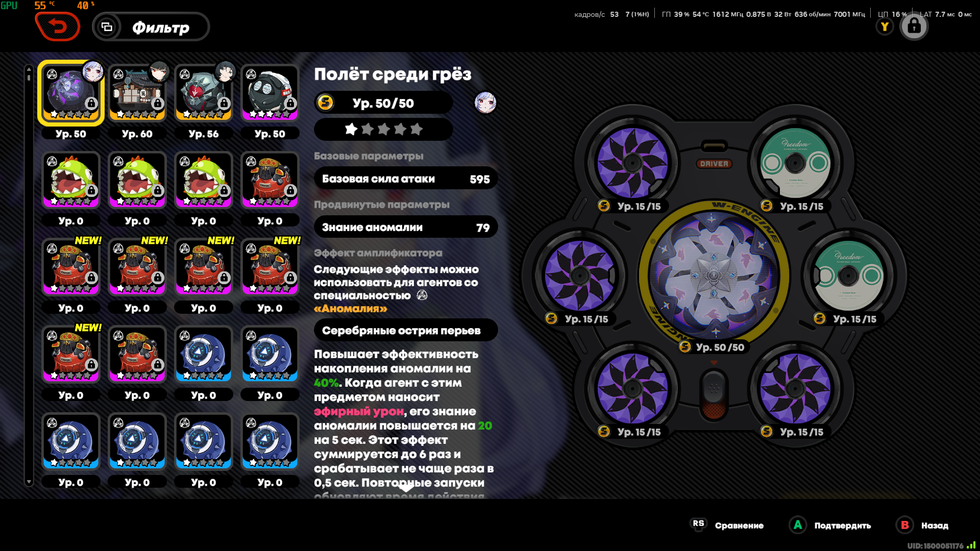Image resolution: width=980 pixels, height=551 pixels.
Task: Select the Ур. 56 armored W-Engine
Action: coord(204,93)
